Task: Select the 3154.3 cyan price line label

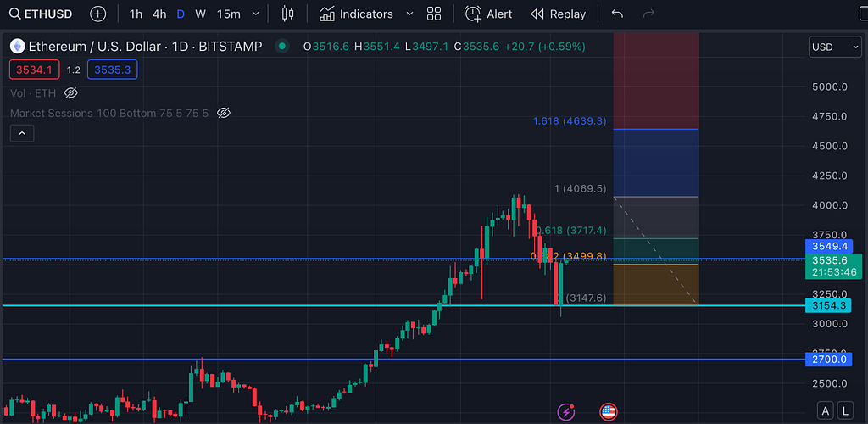Action: pyautogui.click(x=828, y=305)
